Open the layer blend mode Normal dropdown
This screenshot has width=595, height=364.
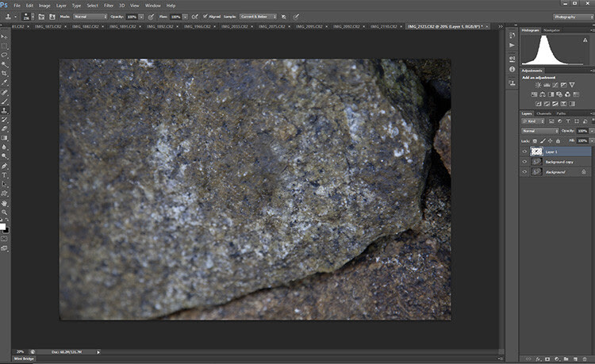click(540, 131)
